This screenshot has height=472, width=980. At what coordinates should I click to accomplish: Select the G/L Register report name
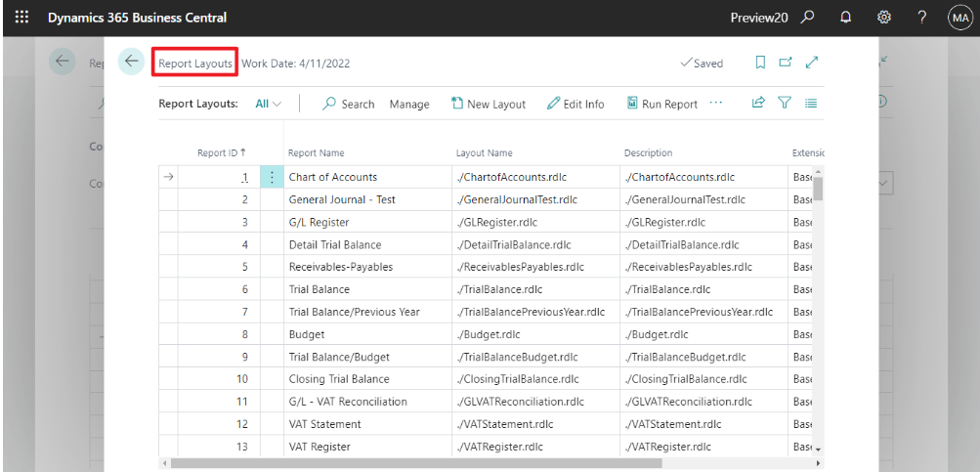[319, 222]
